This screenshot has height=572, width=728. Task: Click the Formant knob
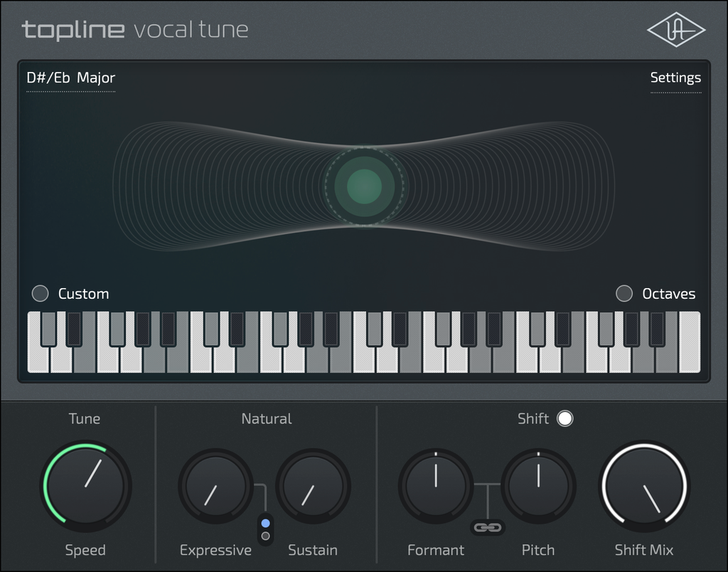pyautogui.click(x=436, y=486)
